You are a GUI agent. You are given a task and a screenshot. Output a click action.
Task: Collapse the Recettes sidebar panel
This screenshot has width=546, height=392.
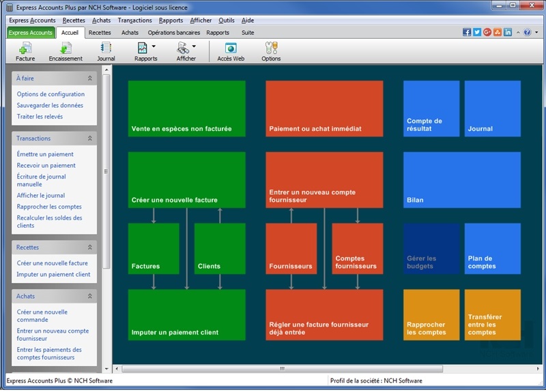(90, 247)
